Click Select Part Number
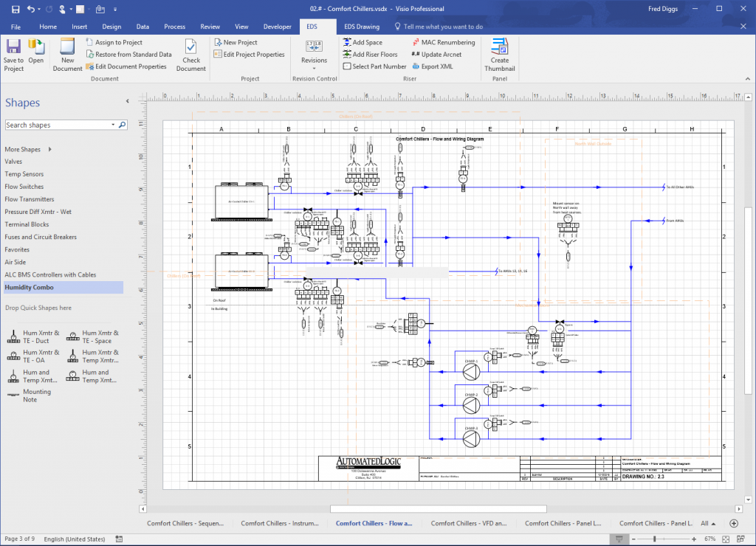The width and height of the screenshot is (756, 546). 374,66
